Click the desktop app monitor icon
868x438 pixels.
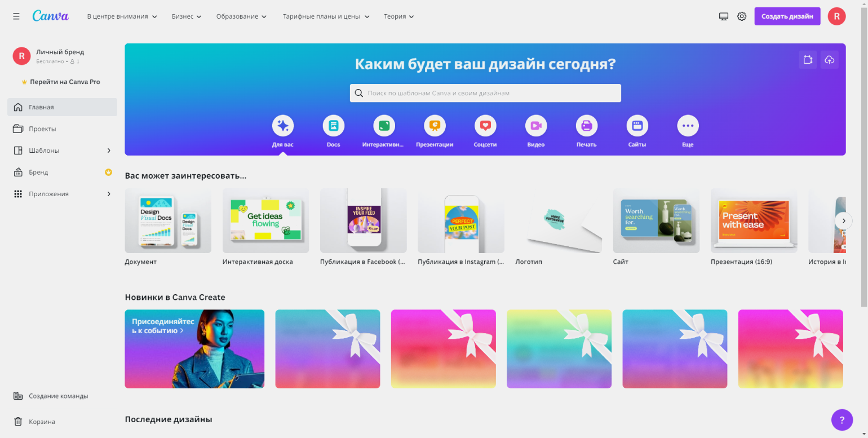[724, 16]
